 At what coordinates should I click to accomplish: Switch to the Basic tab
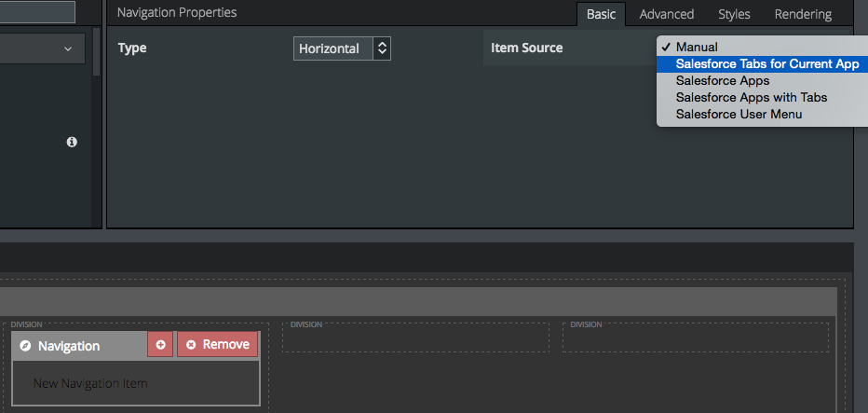pos(601,14)
